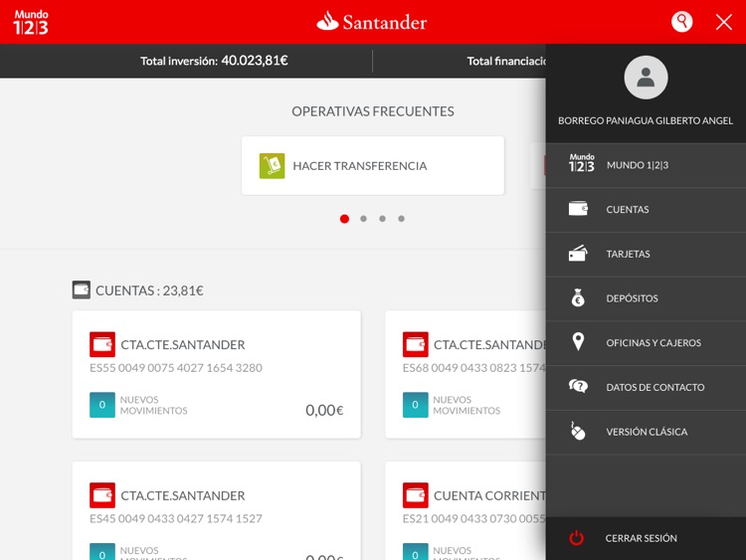Select the first red carousel dot
746x560 pixels.
pyautogui.click(x=344, y=219)
